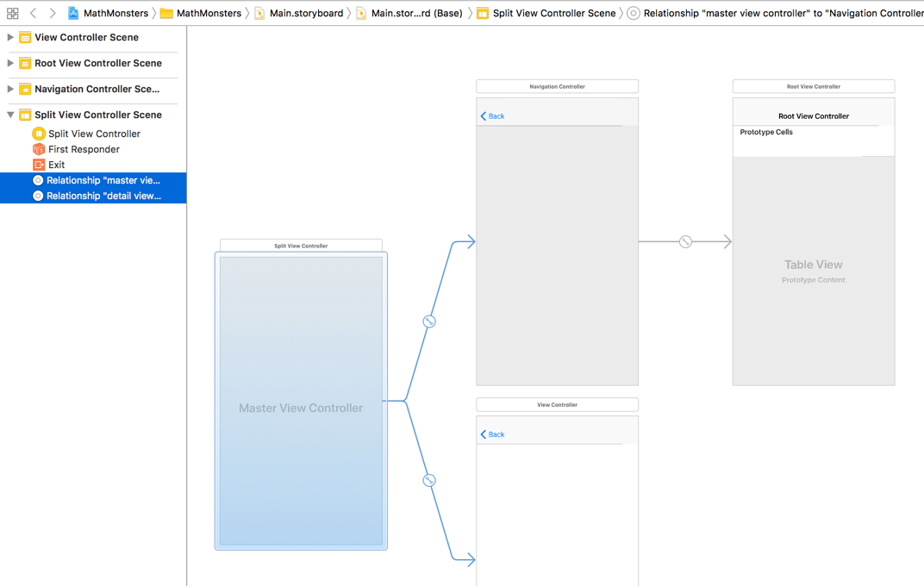The image size is (924, 586).
Task: Click segue circle to Navigation Controller
Action: point(429,321)
